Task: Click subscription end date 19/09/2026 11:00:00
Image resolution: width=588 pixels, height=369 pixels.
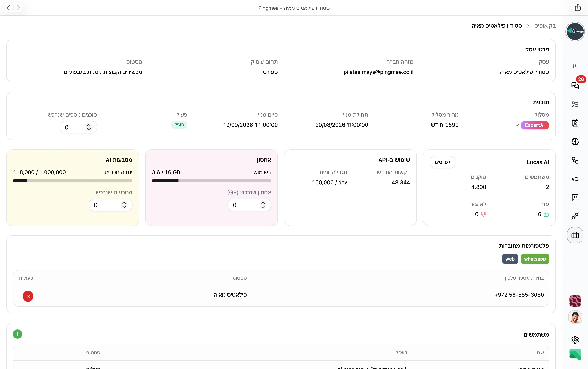Action: [250, 125]
